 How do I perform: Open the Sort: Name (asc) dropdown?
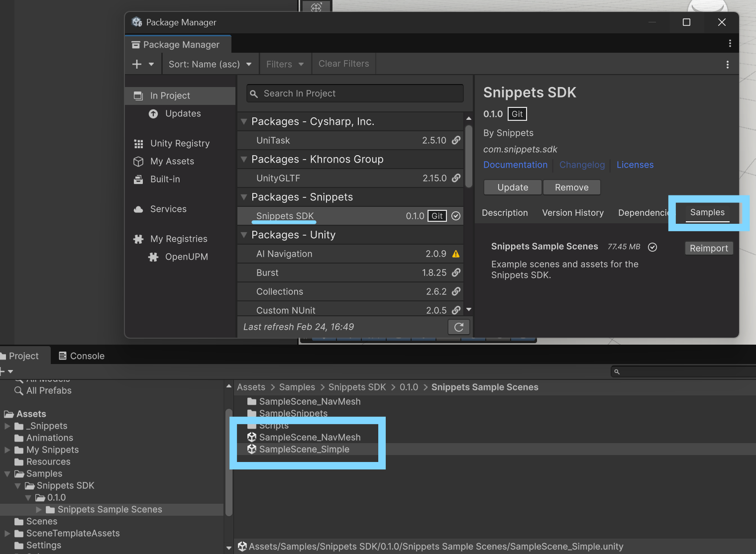coord(210,64)
